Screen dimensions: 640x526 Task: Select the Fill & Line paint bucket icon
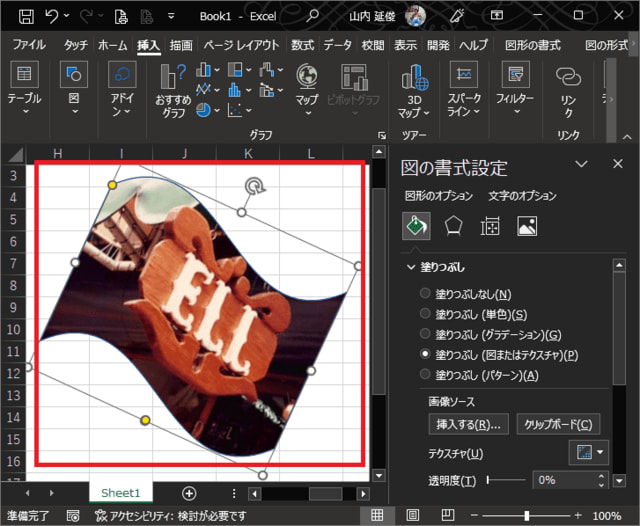pos(417,226)
